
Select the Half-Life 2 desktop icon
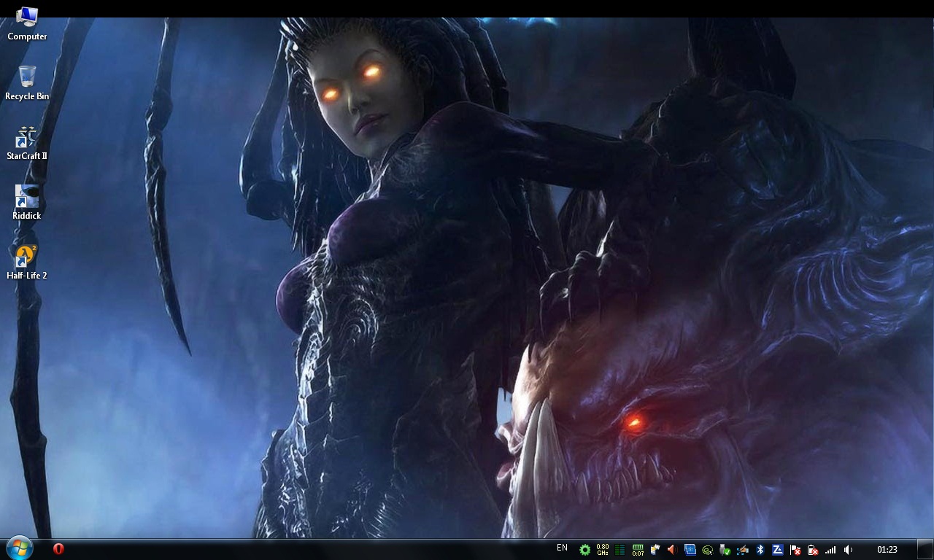click(27, 262)
